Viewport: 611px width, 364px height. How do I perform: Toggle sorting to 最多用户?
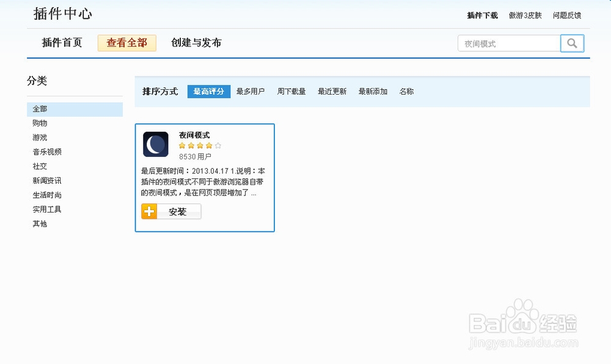[251, 91]
